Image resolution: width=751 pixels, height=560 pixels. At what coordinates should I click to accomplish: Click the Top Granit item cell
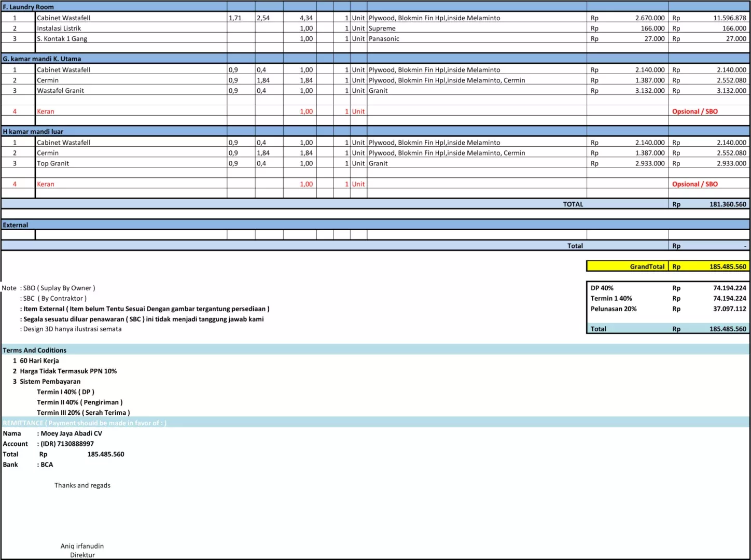[53, 163]
